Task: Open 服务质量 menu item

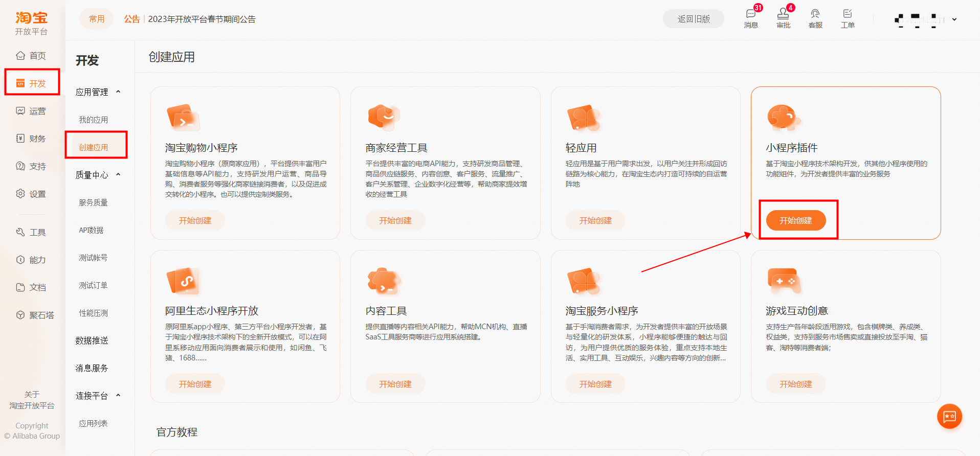Action: [x=93, y=202]
